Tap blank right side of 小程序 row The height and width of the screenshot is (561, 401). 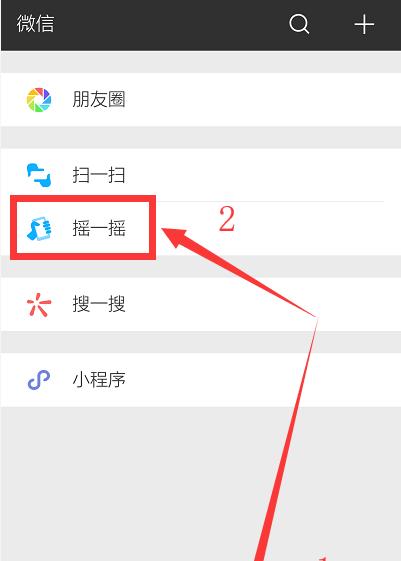[x=263, y=380]
